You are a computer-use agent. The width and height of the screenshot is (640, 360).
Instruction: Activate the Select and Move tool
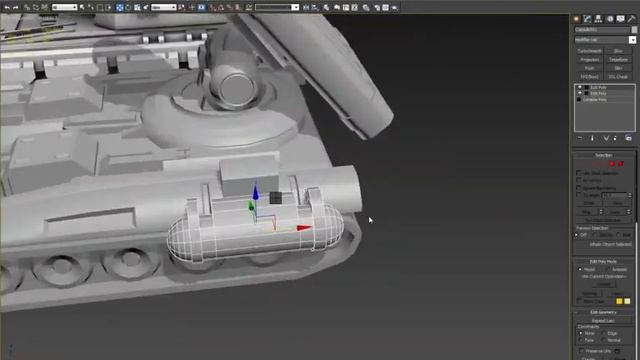pos(119,7)
